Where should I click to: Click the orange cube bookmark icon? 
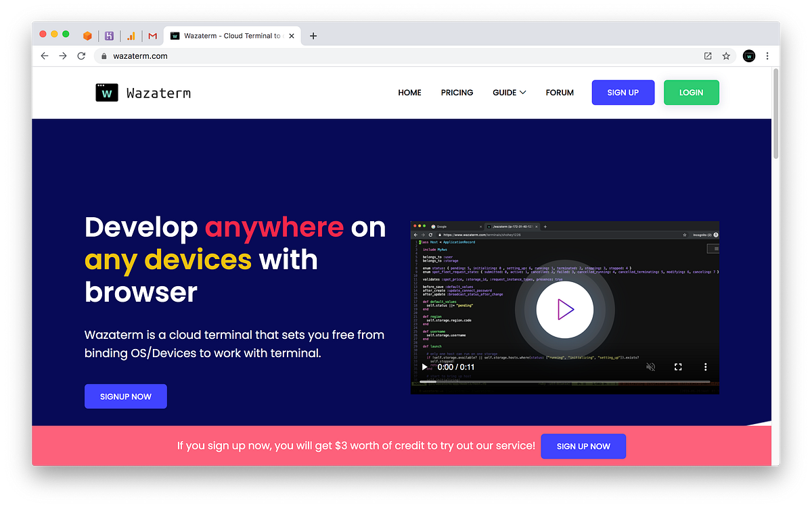(x=87, y=36)
